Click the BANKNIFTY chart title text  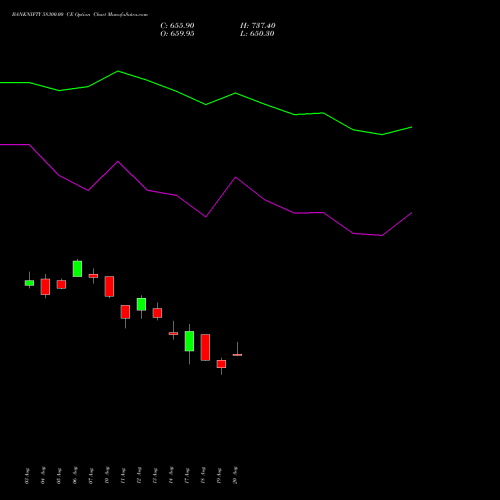pos(80,15)
